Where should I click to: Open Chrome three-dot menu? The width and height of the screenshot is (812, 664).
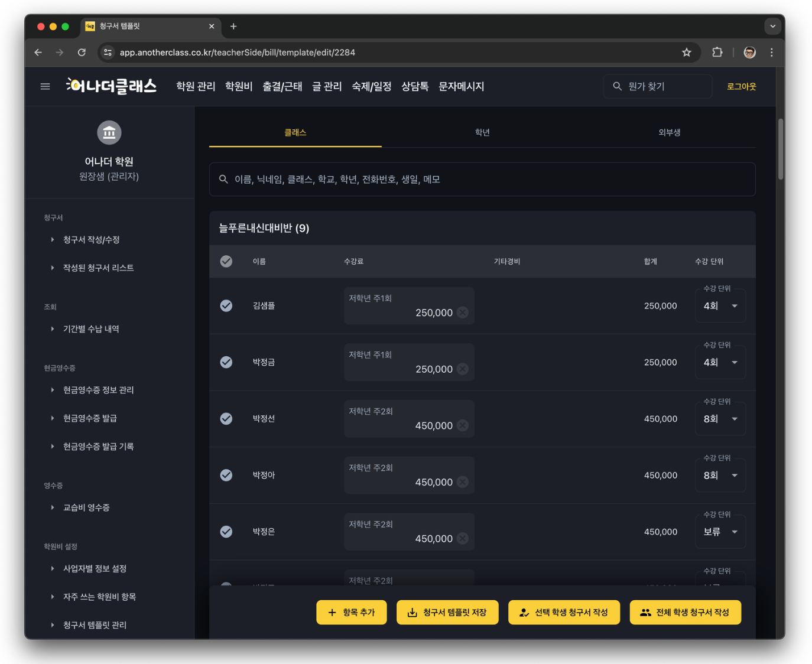click(771, 53)
